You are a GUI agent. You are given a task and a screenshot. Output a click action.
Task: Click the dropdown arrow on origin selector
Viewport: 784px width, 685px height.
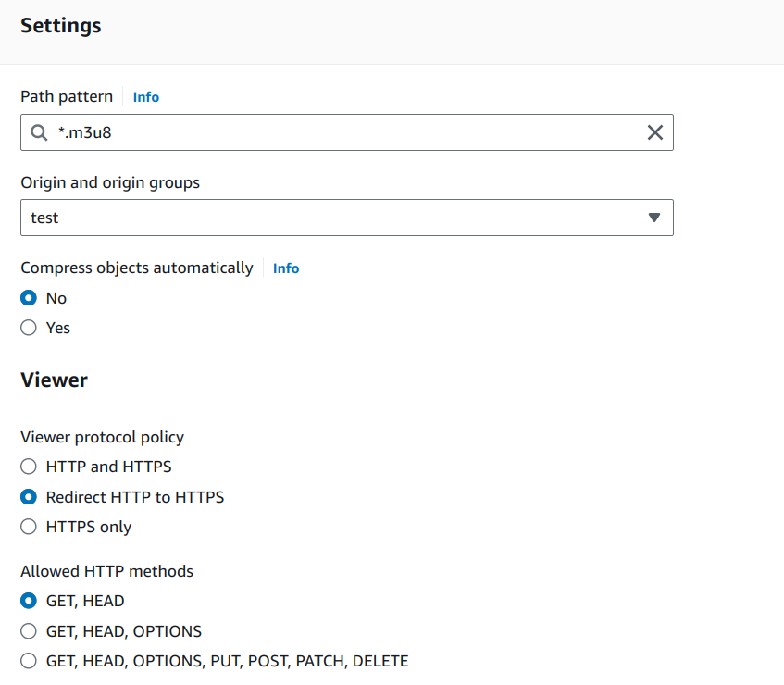pyautogui.click(x=654, y=218)
